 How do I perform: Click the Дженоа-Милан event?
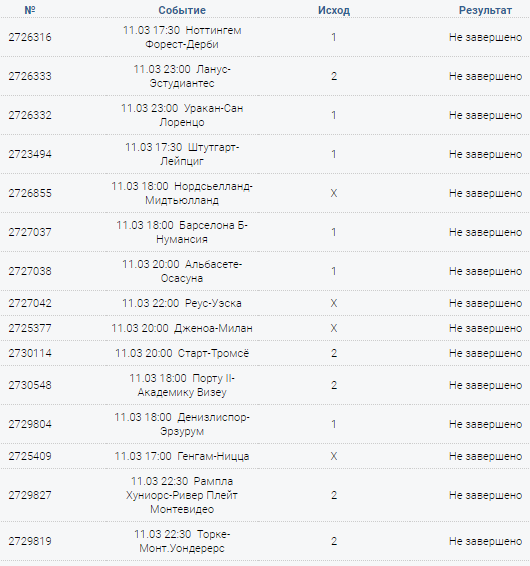182,328
